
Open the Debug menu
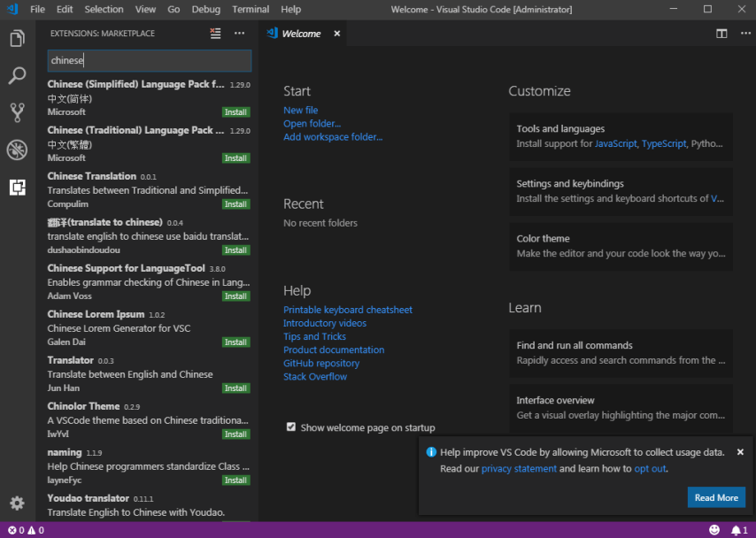click(x=206, y=9)
